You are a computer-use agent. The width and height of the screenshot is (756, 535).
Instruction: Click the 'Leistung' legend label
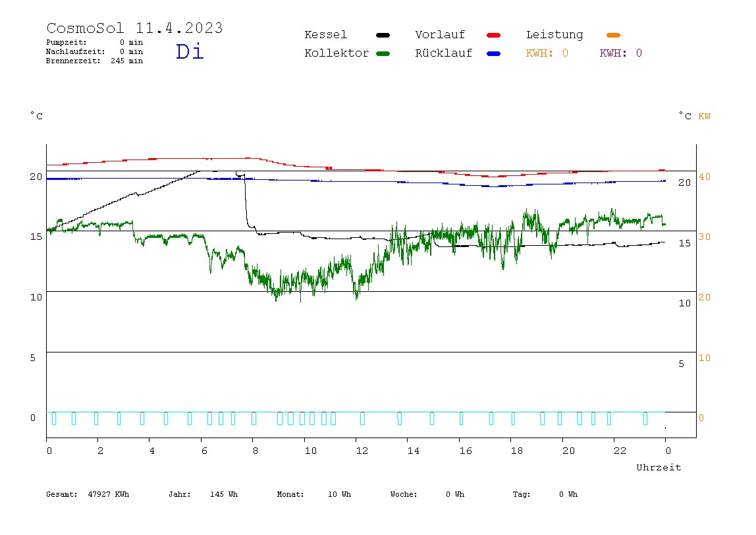pyautogui.click(x=554, y=35)
